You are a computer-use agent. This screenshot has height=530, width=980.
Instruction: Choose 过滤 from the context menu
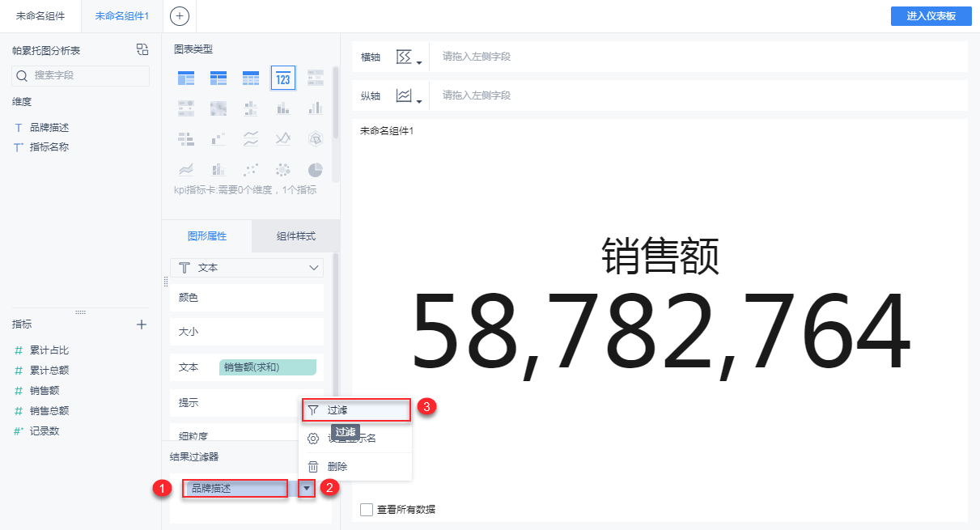(356, 411)
